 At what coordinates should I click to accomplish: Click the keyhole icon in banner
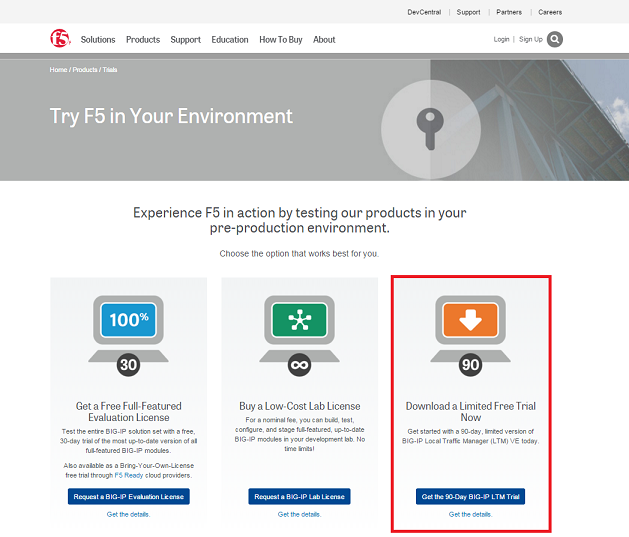[x=430, y=129]
